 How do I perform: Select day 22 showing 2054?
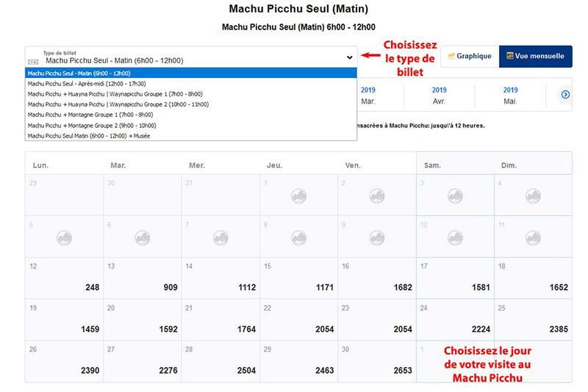[299, 320]
